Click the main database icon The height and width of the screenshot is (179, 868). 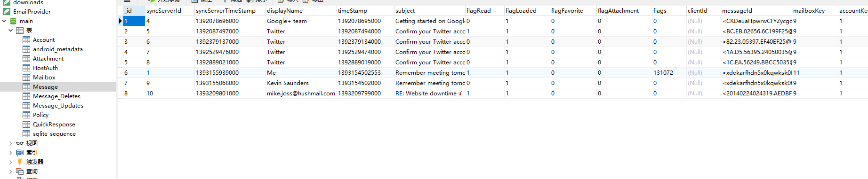[x=13, y=21]
